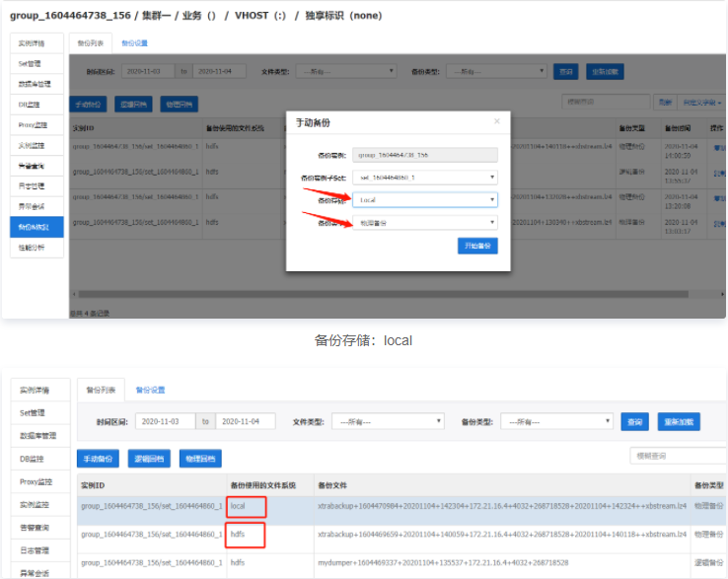The height and width of the screenshot is (579, 728).
Task: Open the dialog's dropdown showing 物理备份
Action: pos(426,223)
